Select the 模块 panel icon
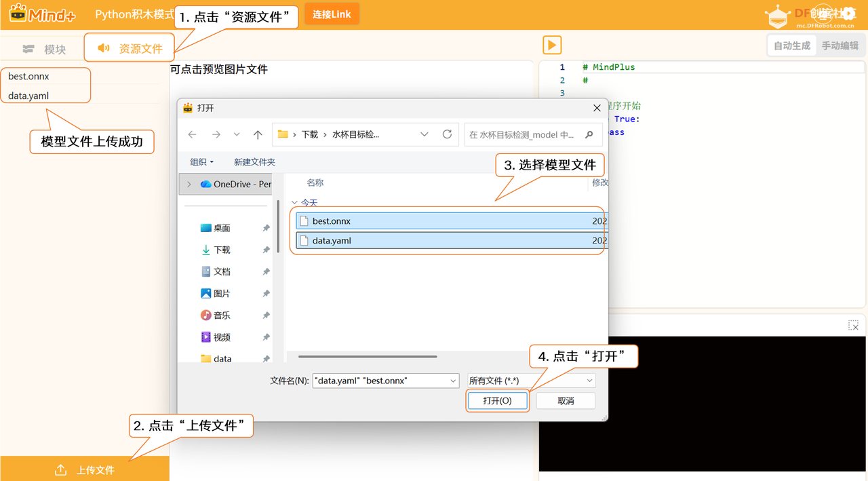Screen dimensions: 868x481 pos(28,47)
